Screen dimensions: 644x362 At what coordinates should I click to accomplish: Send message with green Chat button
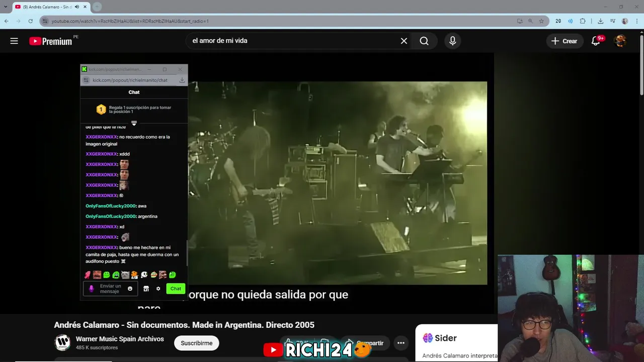(x=176, y=289)
